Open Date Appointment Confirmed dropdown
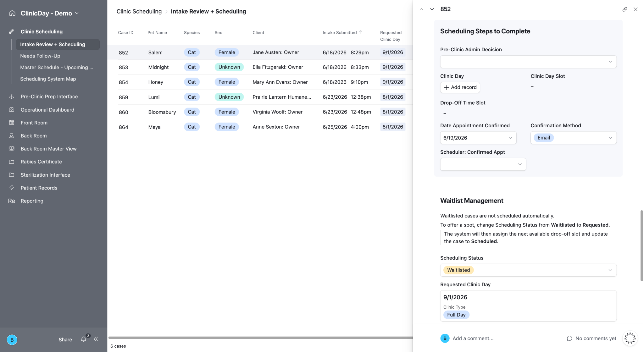This screenshot has width=644, height=352. [478, 138]
